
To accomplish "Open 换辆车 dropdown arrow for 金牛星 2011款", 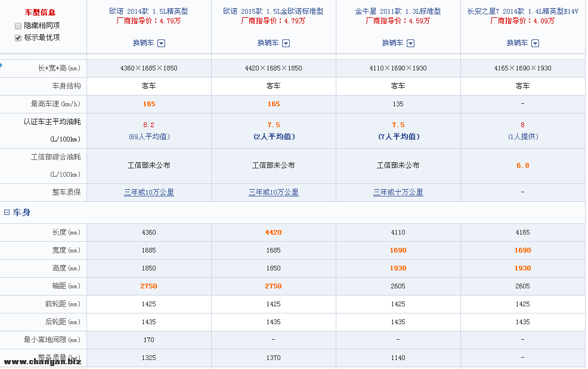I will click(x=411, y=43).
